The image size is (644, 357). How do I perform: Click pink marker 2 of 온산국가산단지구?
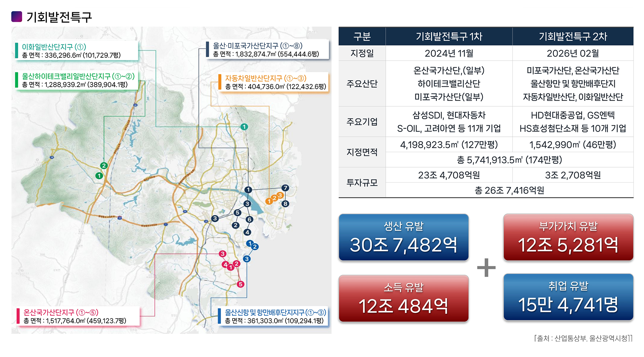236,264
